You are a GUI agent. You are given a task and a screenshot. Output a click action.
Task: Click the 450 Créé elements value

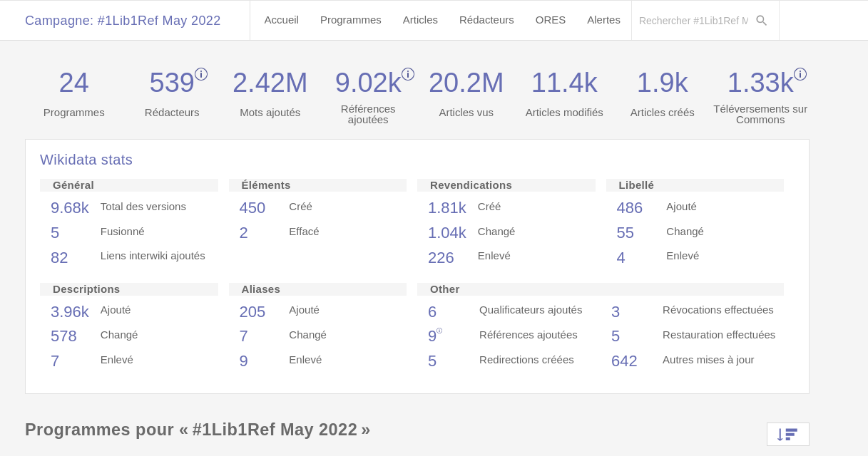tap(252, 208)
